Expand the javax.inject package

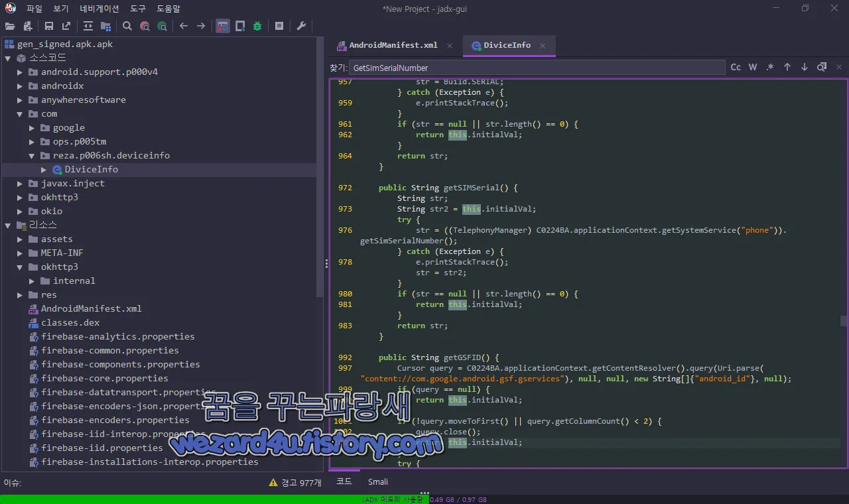pyautogui.click(x=20, y=184)
